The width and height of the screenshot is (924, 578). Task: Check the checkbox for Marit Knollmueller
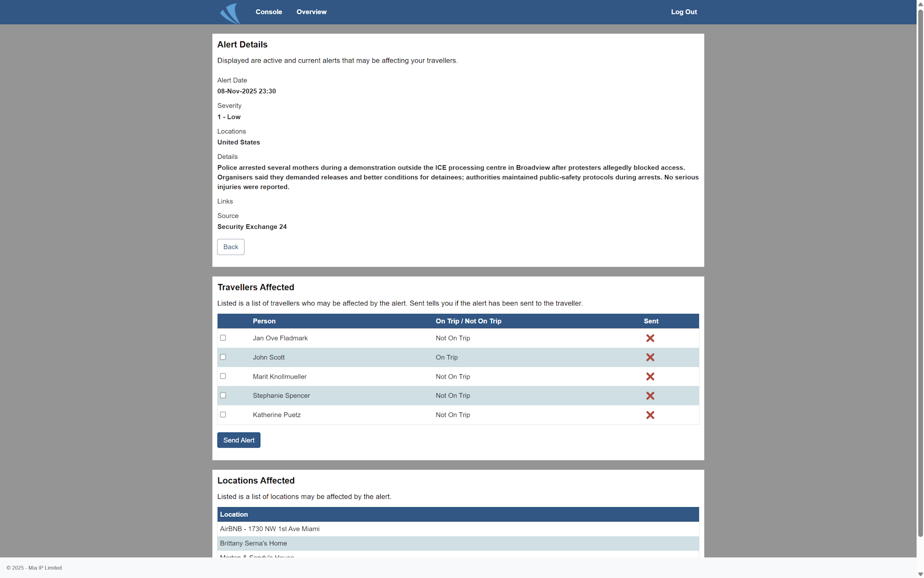223,376
